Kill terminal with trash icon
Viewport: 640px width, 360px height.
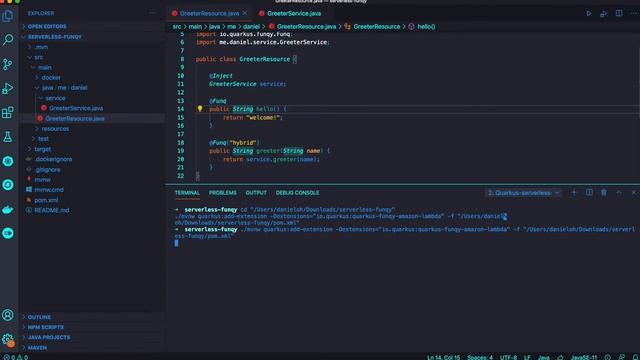(604, 192)
